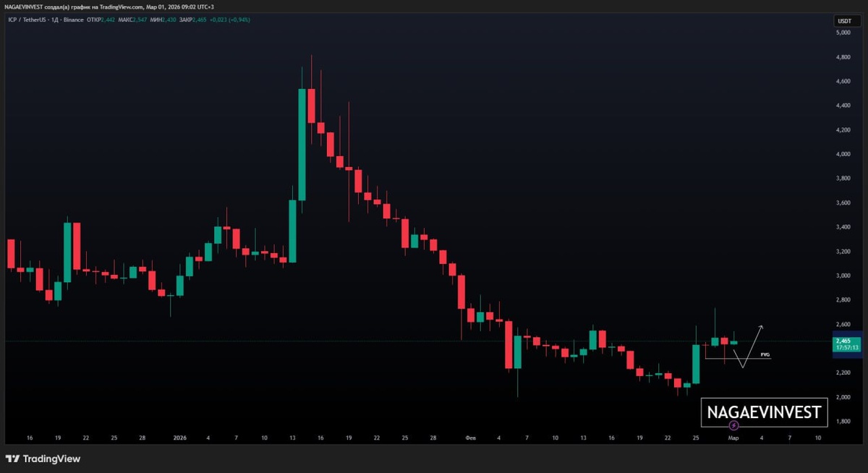Viewport: 868px width, 473px height.
Task: Click the TradingView logo
Action: [x=43, y=459]
